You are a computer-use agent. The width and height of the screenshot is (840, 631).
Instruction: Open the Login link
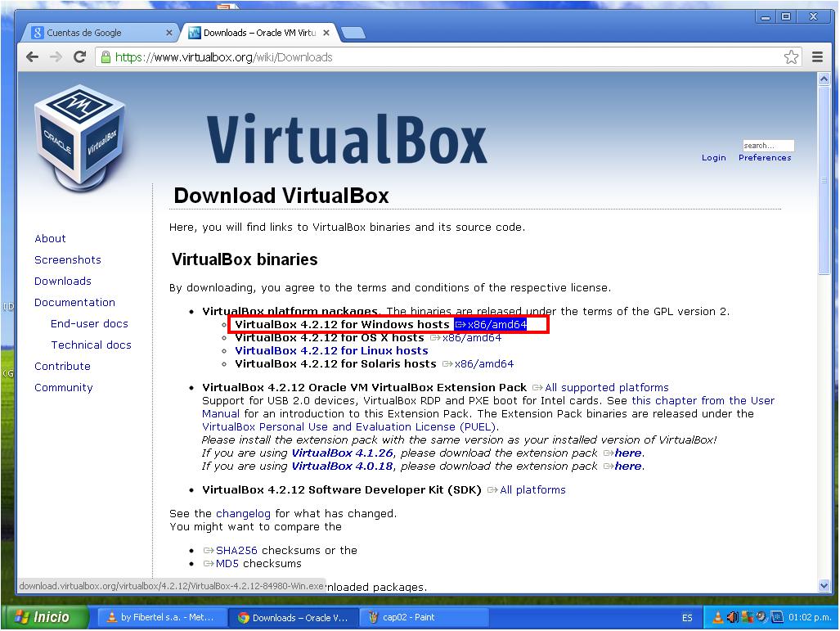pyautogui.click(x=713, y=158)
